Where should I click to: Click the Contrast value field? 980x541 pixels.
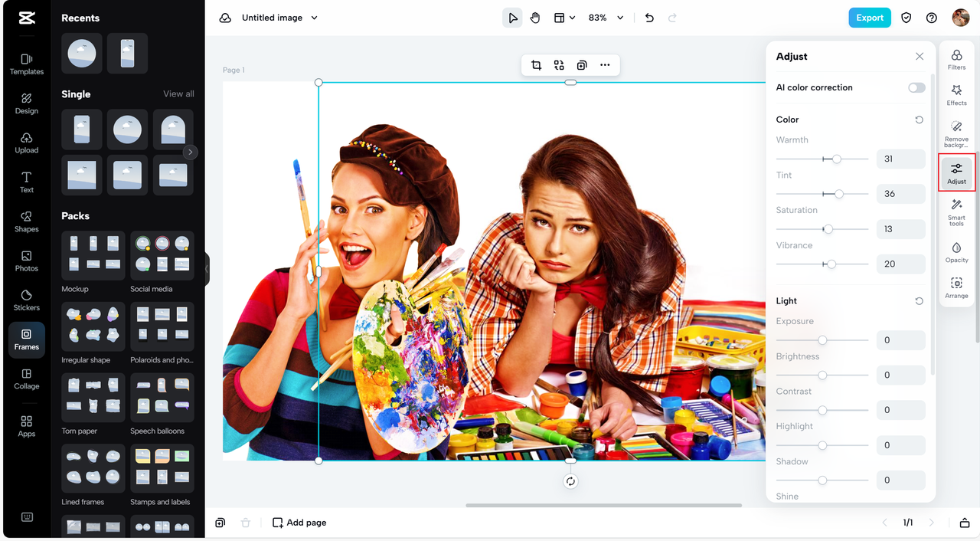(x=901, y=410)
